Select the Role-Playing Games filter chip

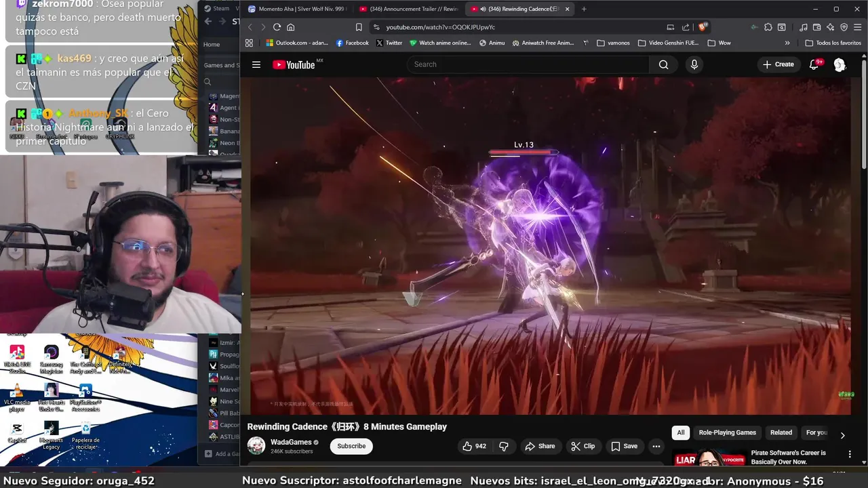[727, 432]
